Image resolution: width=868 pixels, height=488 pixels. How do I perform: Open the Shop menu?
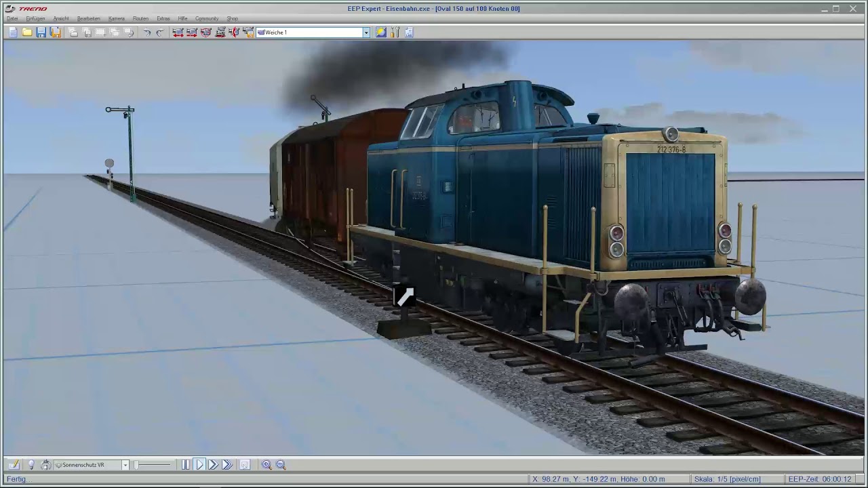(x=232, y=18)
